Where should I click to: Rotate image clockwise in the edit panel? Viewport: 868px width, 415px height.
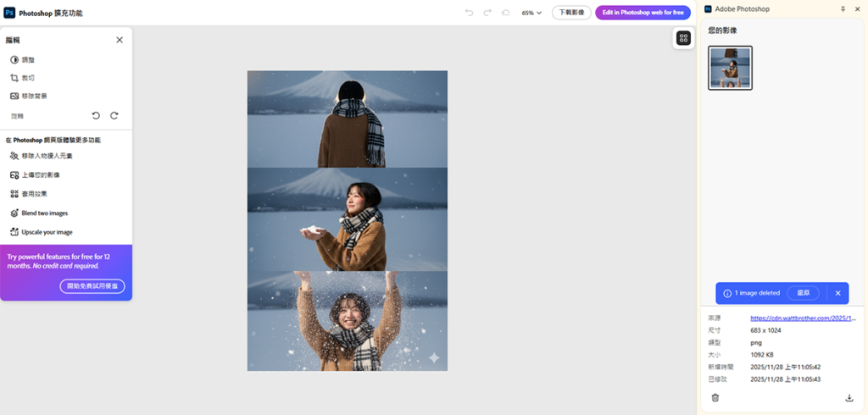pos(114,115)
